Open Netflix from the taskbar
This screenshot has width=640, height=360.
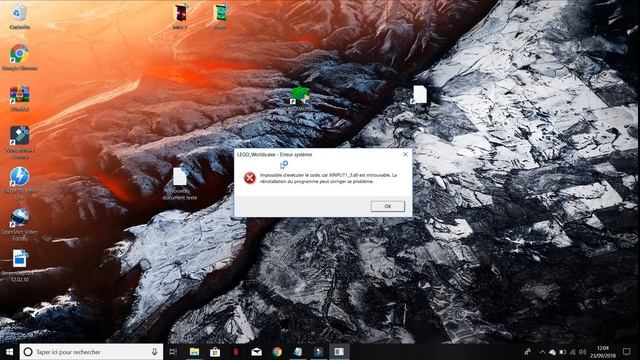[236, 351]
